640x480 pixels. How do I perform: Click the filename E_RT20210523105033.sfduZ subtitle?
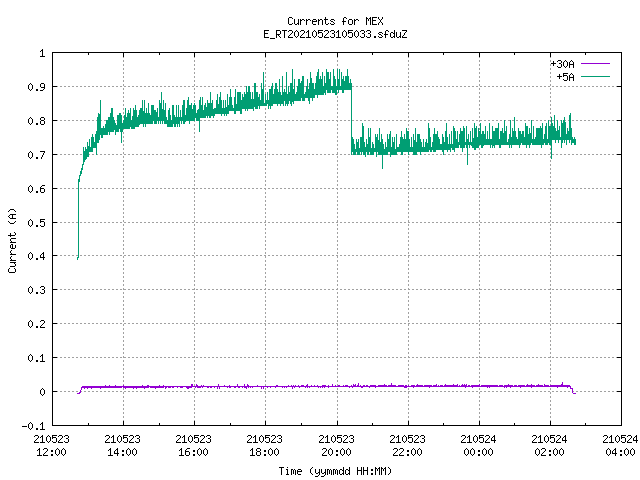click(x=335, y=34)
